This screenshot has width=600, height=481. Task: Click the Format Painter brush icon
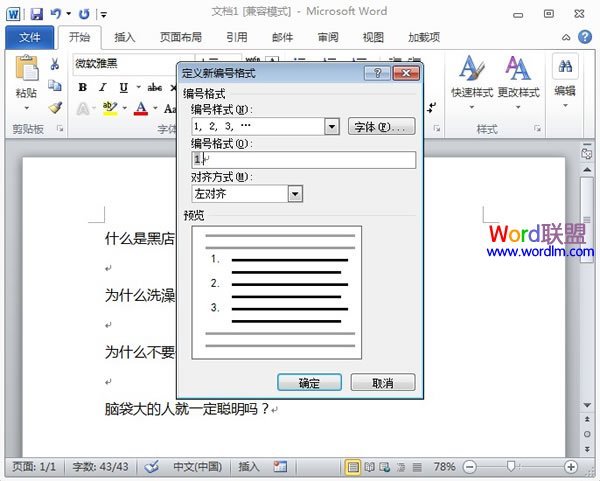pos(55,108)
